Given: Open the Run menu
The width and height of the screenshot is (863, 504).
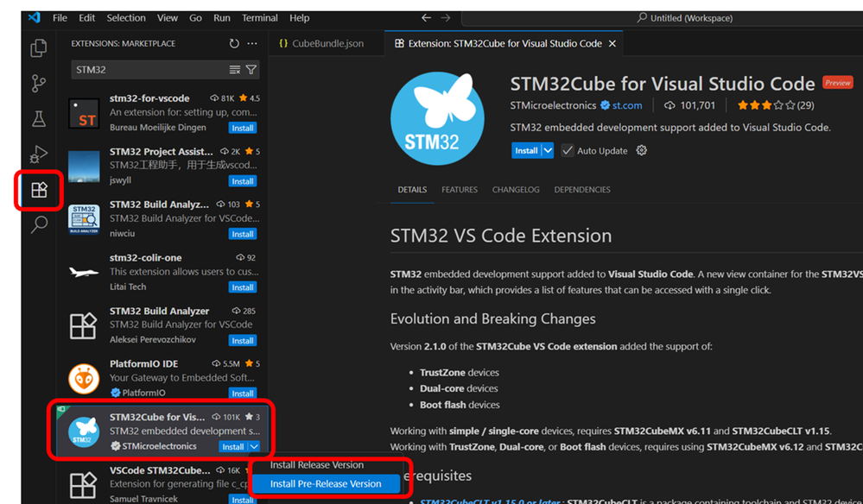Looking at the screenshot, I should pos(222,17).
